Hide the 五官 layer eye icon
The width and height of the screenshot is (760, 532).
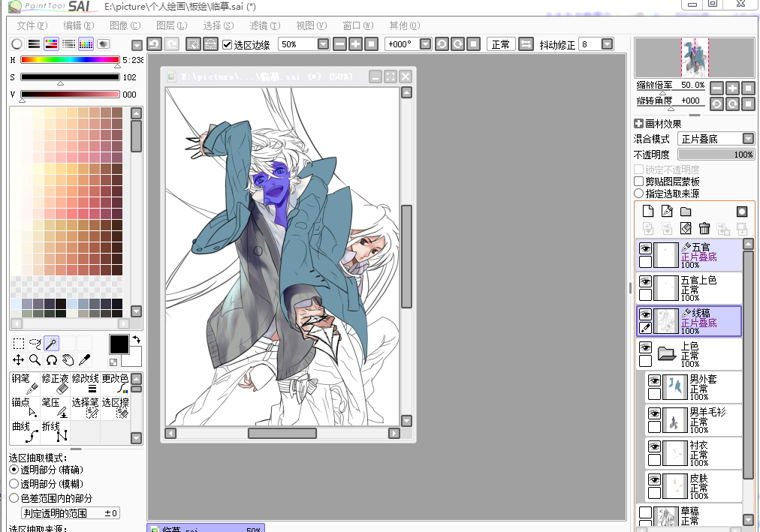(x=645, y=249)
